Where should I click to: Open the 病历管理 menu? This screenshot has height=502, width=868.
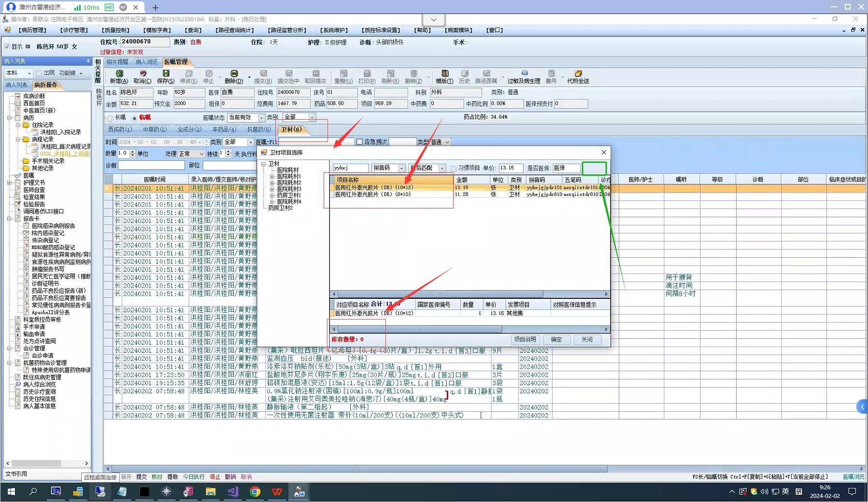(32, 30)
